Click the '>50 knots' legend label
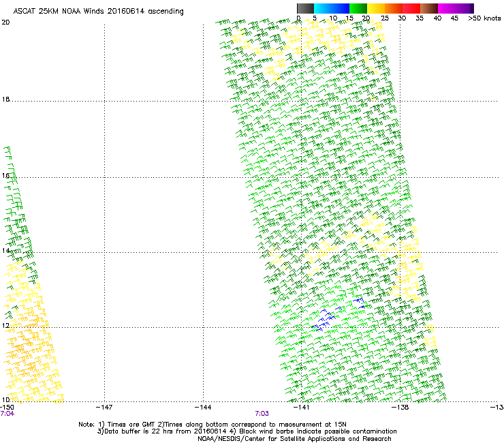The height and width of the screenshot is (443, 504). (x=484, y=18)
